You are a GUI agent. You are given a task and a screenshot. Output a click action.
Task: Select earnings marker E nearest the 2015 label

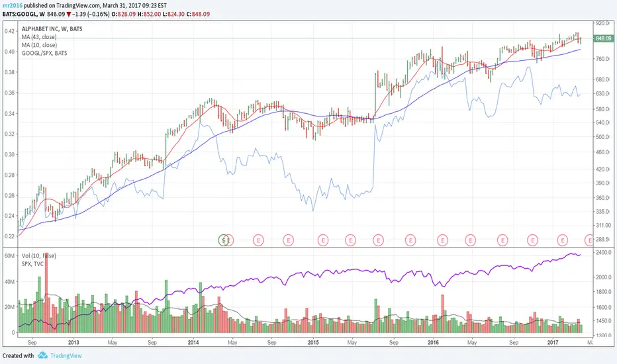323,240
